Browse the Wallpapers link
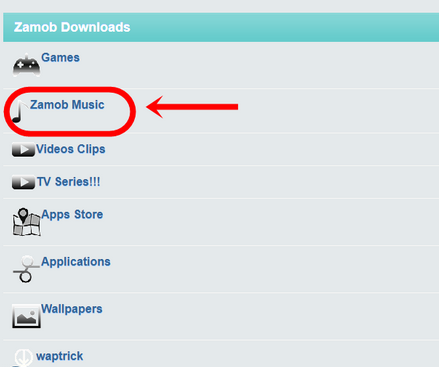This screenshot has height=367, width=439. pos(72,309)
